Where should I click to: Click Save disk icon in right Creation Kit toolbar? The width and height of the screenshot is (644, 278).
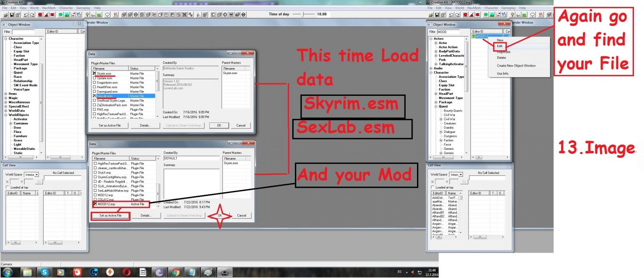pos(437,15)
